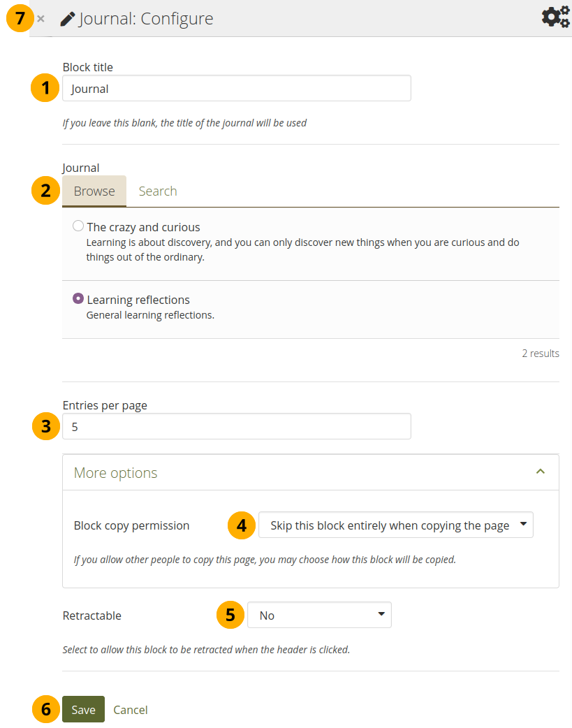Select the 'The crazy and curious' radio button

pyautogui.click(x=78, y=226)
